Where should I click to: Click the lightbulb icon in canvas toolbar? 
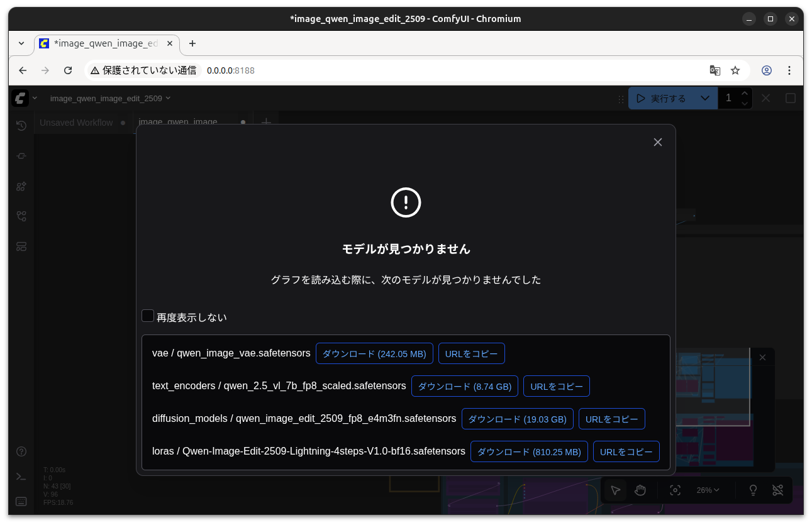(x=753, y=490)
